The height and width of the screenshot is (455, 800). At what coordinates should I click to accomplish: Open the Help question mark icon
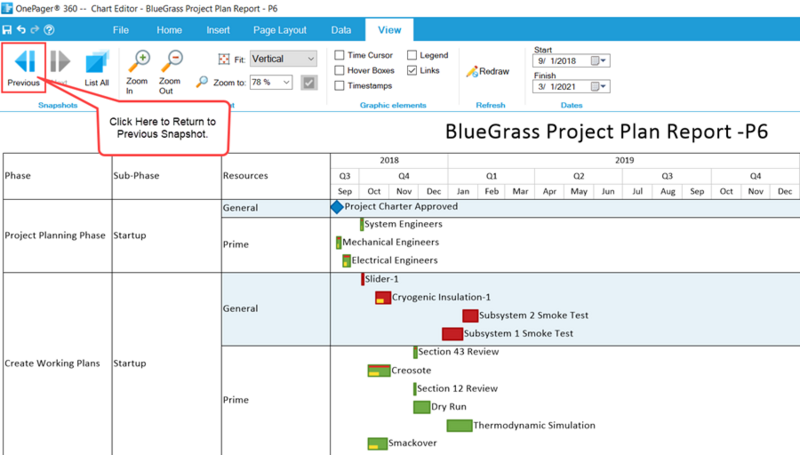coord(49,30)
